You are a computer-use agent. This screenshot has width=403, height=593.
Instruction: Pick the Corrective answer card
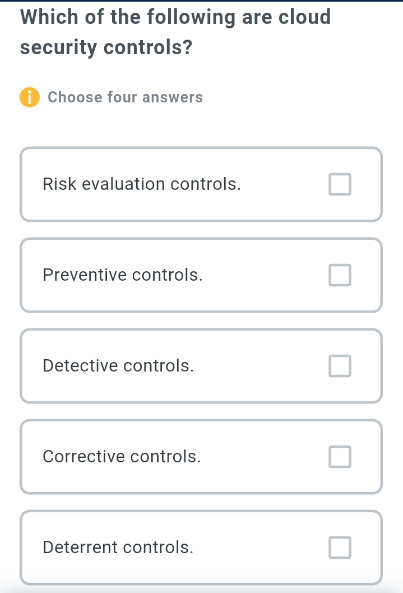click(201, 456)
